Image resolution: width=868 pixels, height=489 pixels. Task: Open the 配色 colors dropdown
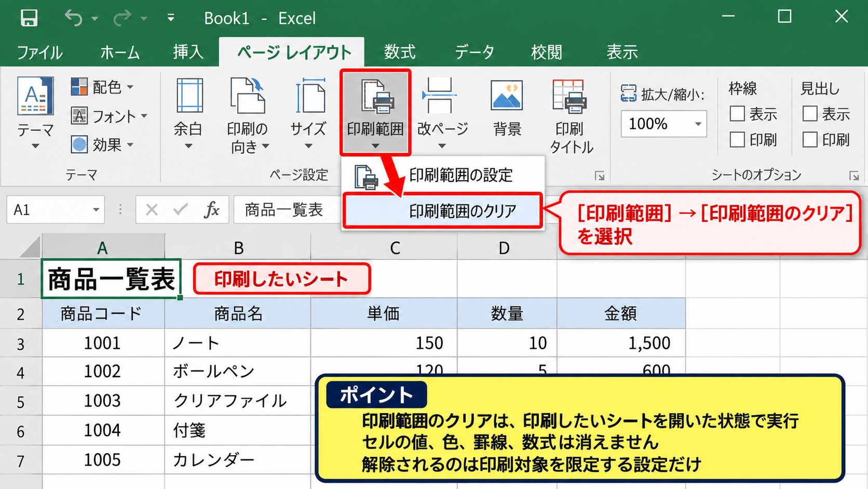click(x=103, y=87)
